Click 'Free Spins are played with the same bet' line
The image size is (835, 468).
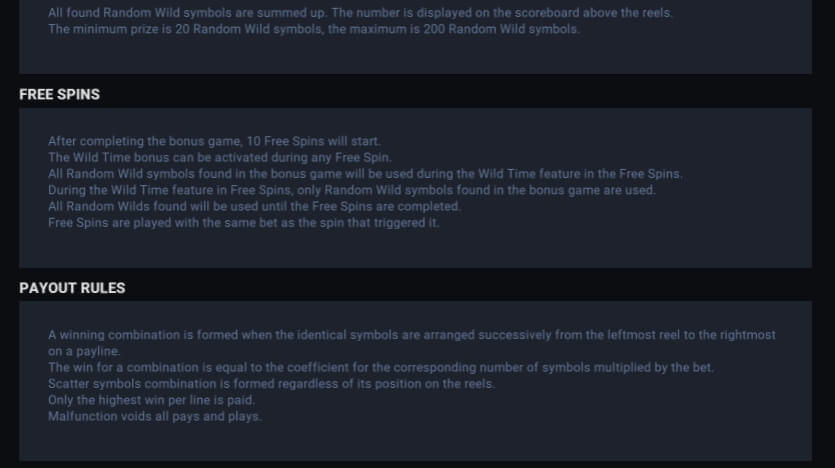(x=243, y=223)
